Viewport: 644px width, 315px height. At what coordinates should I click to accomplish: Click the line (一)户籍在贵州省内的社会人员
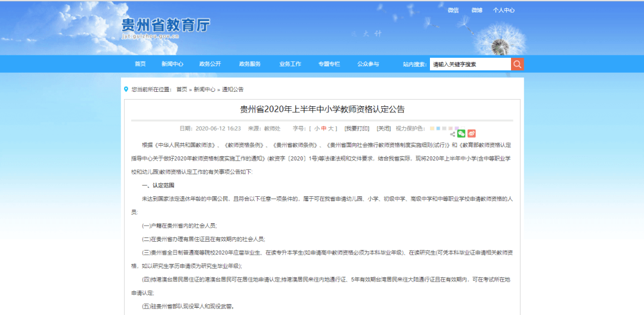click(x=179, y=226)
